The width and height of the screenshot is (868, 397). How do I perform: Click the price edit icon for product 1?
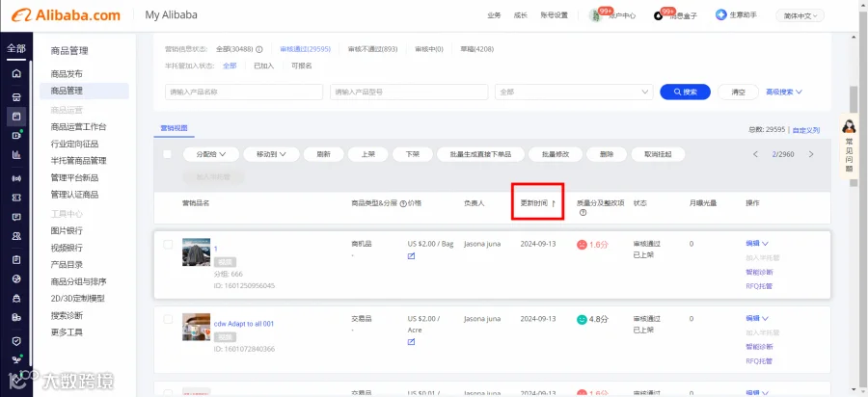coord(411,256)
